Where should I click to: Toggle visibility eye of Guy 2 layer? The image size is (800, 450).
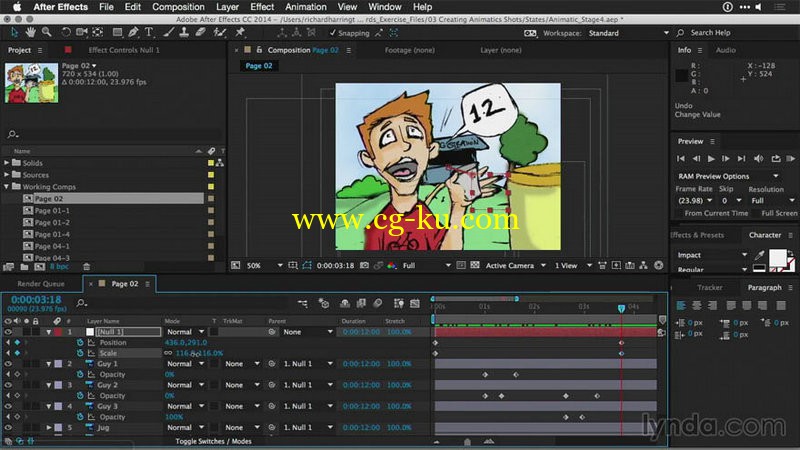8,385
